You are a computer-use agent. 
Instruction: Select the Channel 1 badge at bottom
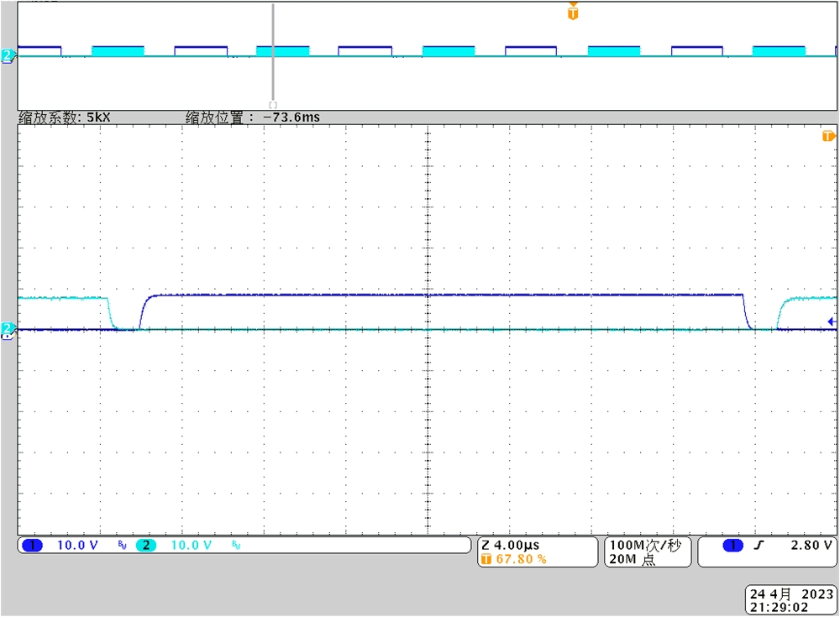pos(32,545)
